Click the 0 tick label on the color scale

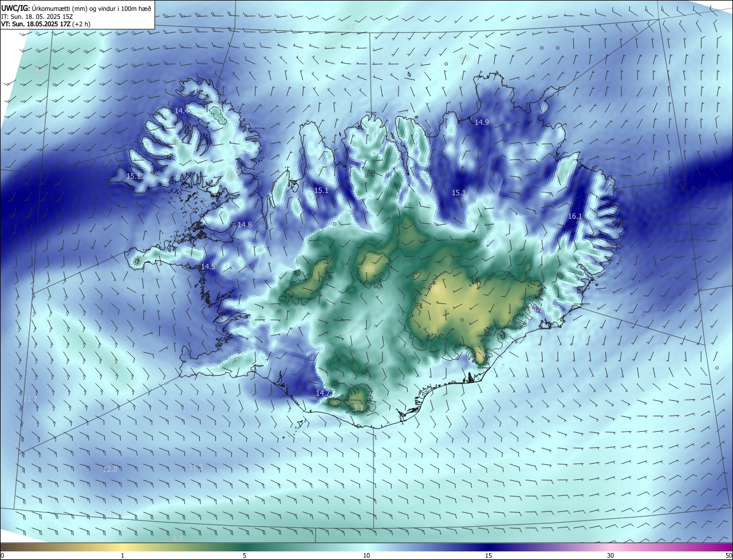2,555
